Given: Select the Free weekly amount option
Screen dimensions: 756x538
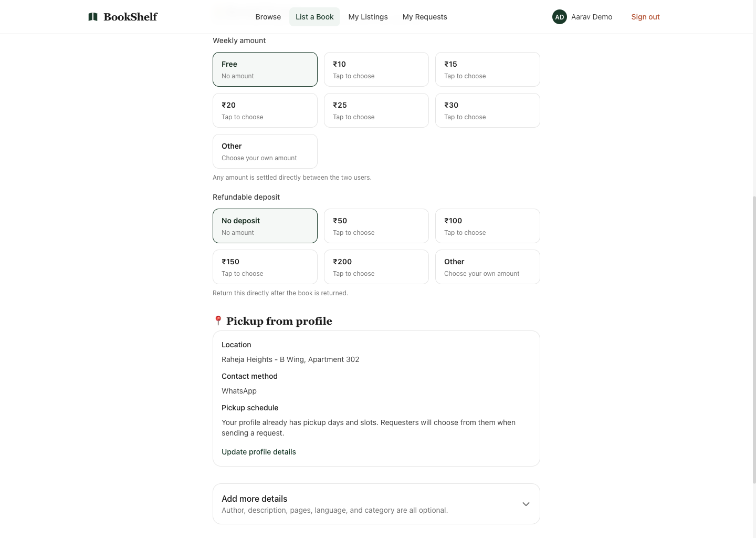Looking at the screenshot, I should click(265, 69).
